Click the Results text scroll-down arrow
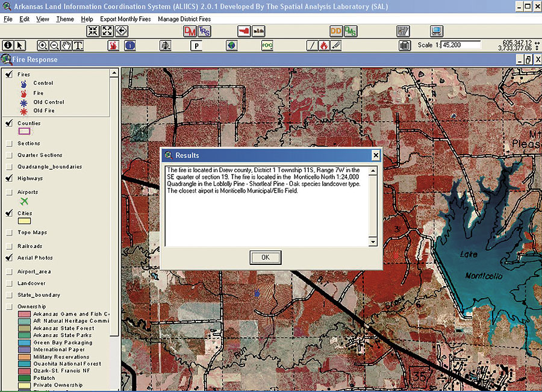 (x=373, y=242)
